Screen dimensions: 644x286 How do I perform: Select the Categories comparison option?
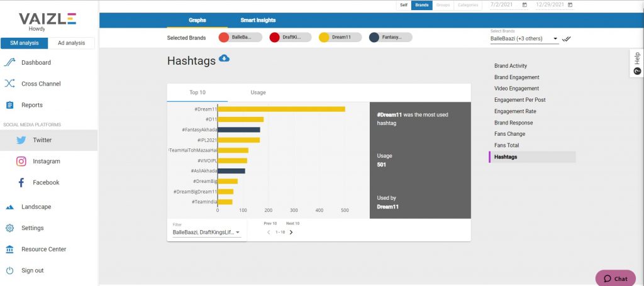[x=468, y=5]
